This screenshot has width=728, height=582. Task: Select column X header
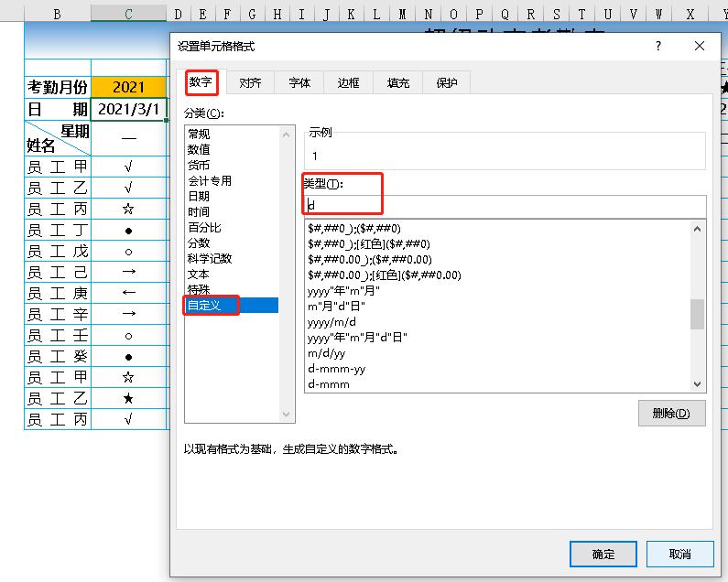click(690, 14)
